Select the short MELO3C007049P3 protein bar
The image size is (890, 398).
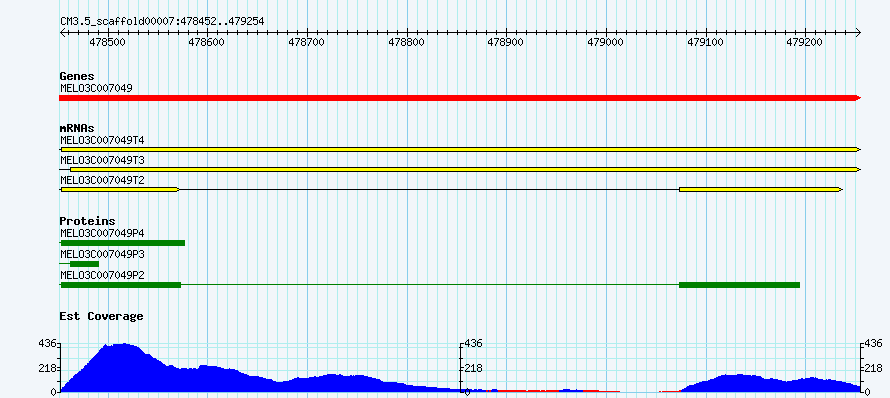(85, 263)
